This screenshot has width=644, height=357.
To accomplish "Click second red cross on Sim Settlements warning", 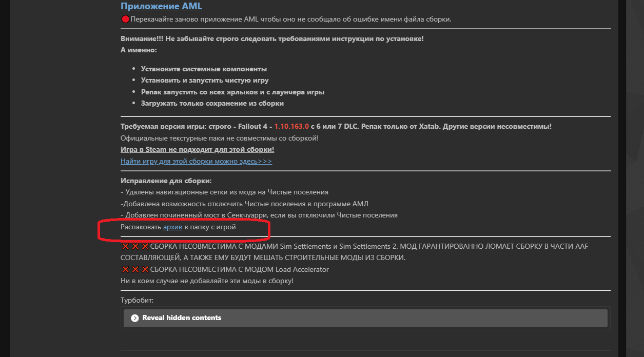I will tap(135, 247).
